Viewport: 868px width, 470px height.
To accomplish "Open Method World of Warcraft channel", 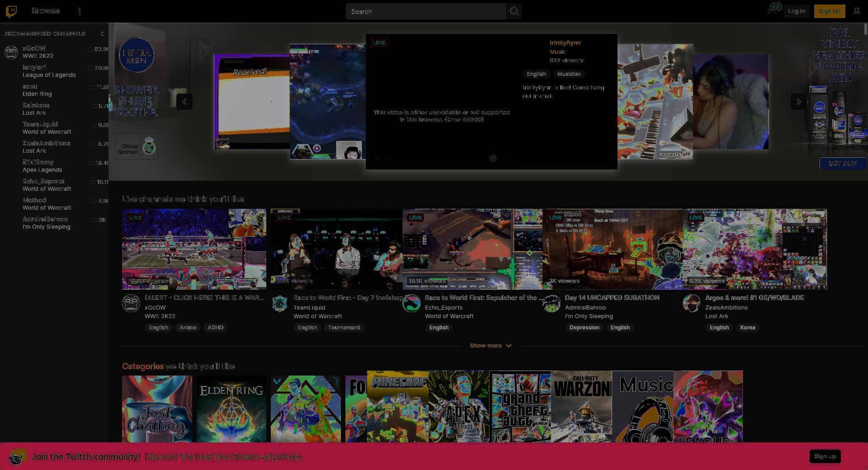I will (54, 204).
